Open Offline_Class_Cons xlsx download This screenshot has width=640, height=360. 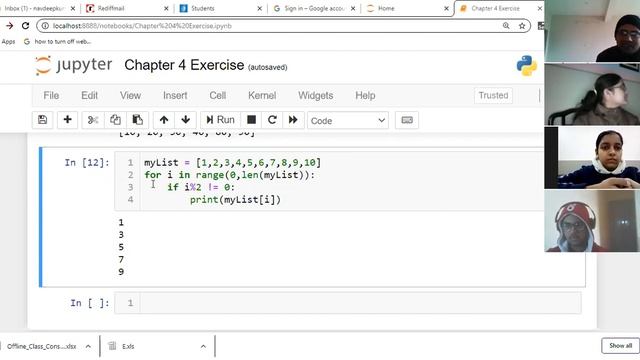(41, 346)
